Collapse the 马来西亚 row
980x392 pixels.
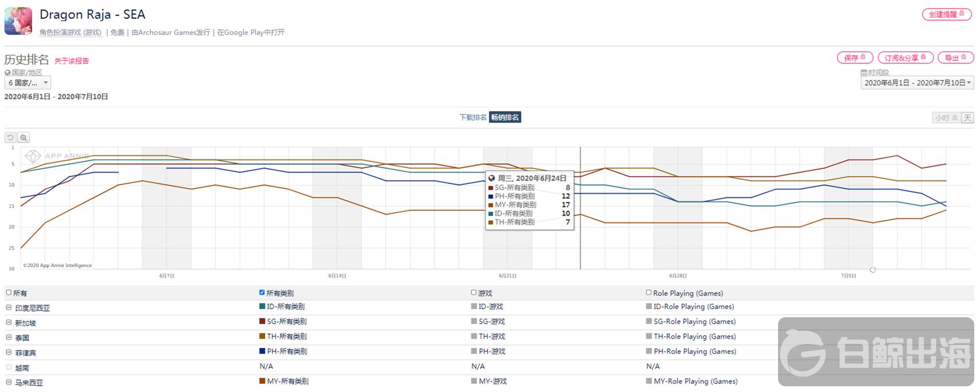click(x=9, y=382)
